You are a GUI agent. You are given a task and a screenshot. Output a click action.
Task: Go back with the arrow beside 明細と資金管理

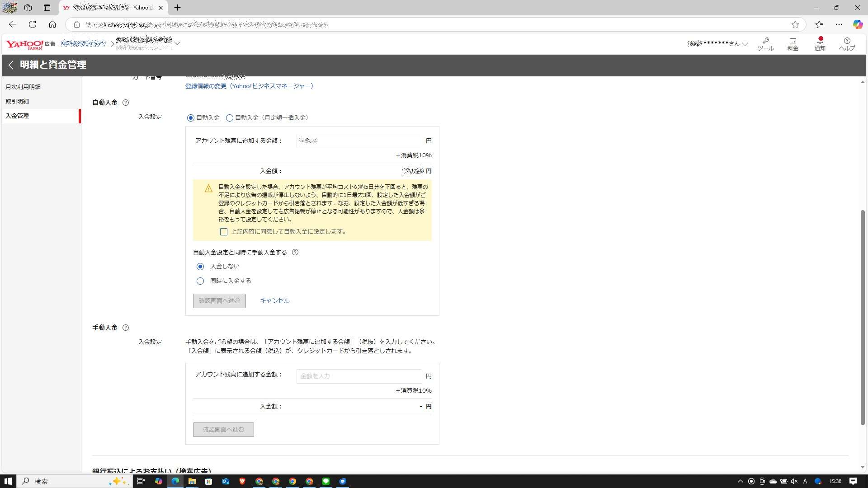tap(11, 65)
